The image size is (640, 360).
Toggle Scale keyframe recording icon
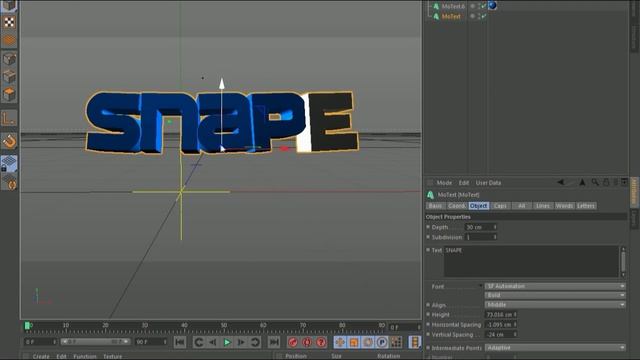[x=354, y=342]
